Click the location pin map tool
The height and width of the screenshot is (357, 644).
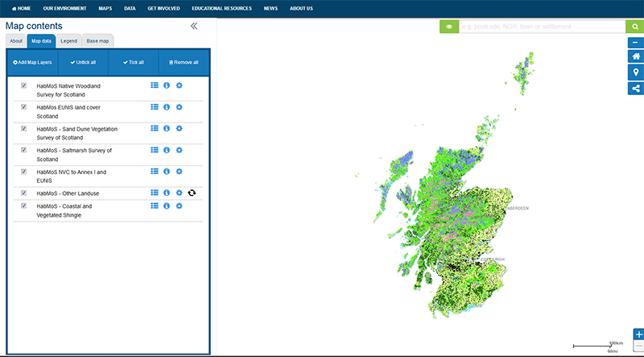[x=636, y=73]
